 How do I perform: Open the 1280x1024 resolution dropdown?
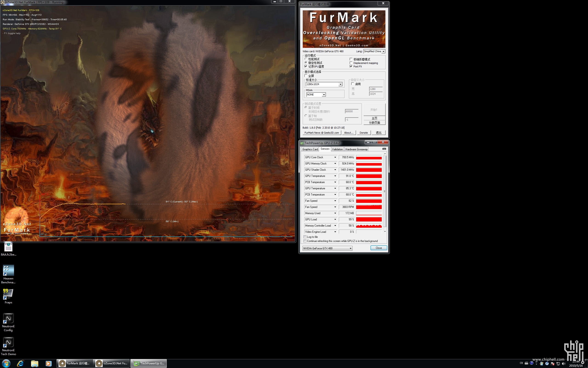pyautogui.click(x=324, y=84)
